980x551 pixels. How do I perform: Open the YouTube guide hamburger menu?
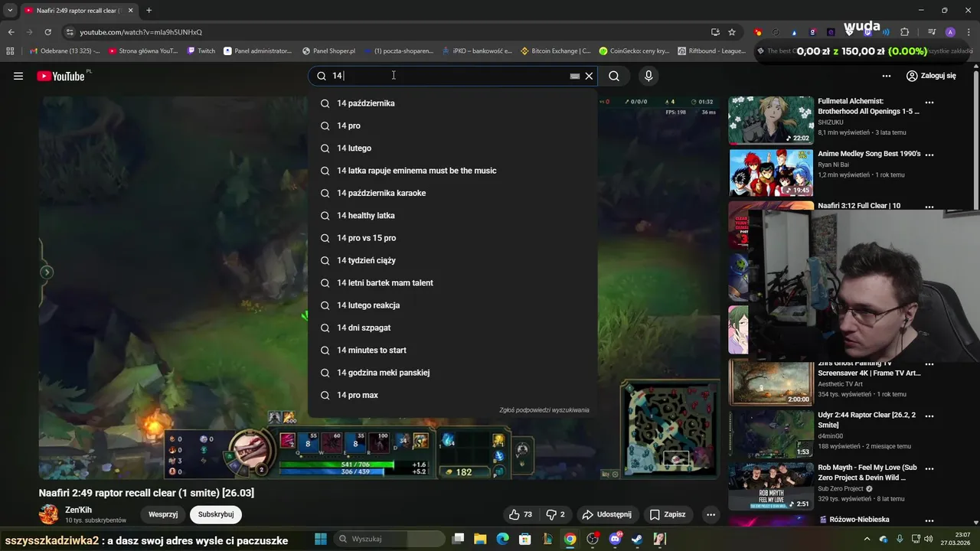[x=18, y=76]
